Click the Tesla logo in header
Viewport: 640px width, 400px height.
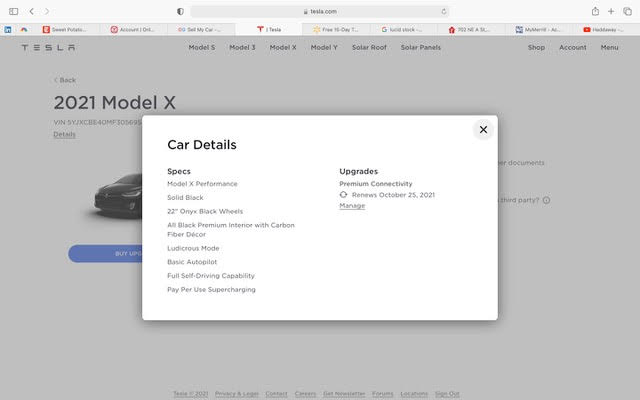pyautogui.click(x=48, y=47)
